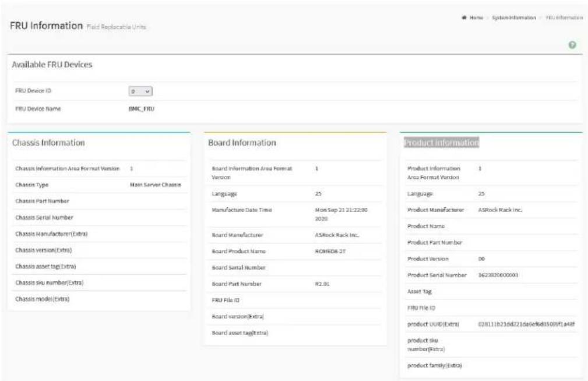
Task: Click the FRU Device Name label
Action: (38, 109)
